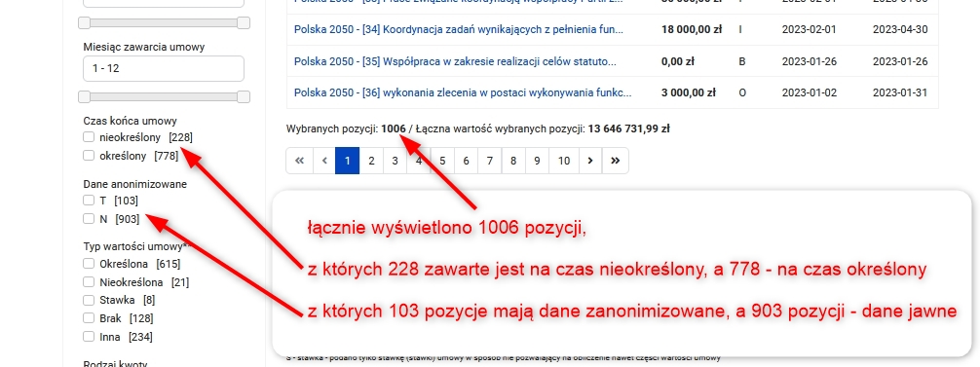Image resolution: width=980 pixels, height=367 pixels.
Task: Click total value 13 646 731,99 zł
Action: pyautogui.click(x=628, y=129)
